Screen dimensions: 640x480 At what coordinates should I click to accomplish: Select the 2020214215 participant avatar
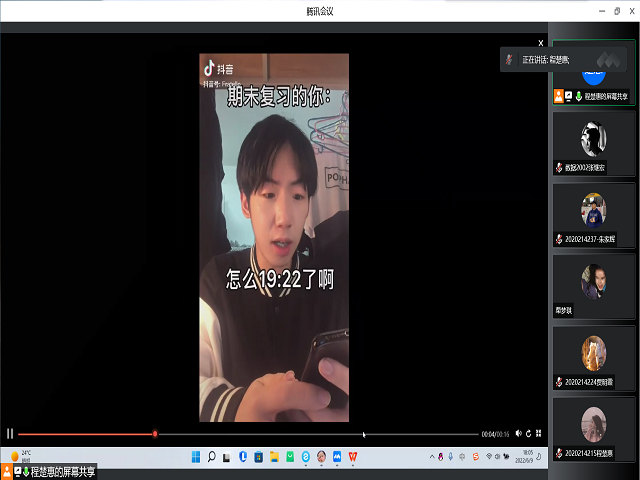593,424
